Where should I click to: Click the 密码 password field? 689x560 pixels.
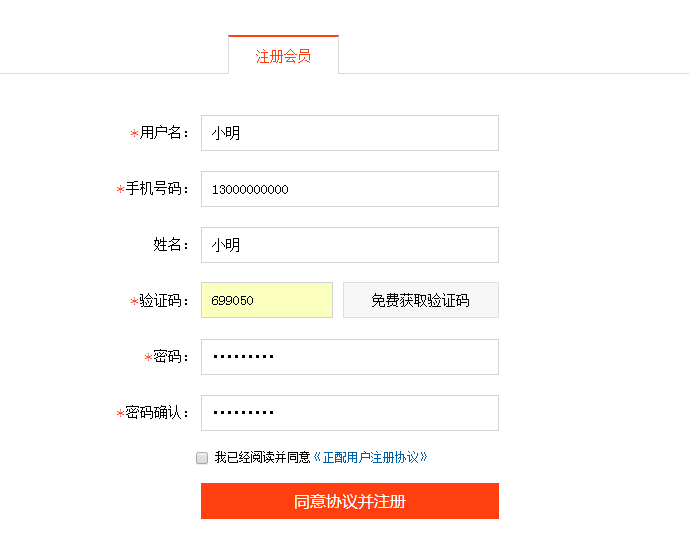349,357
